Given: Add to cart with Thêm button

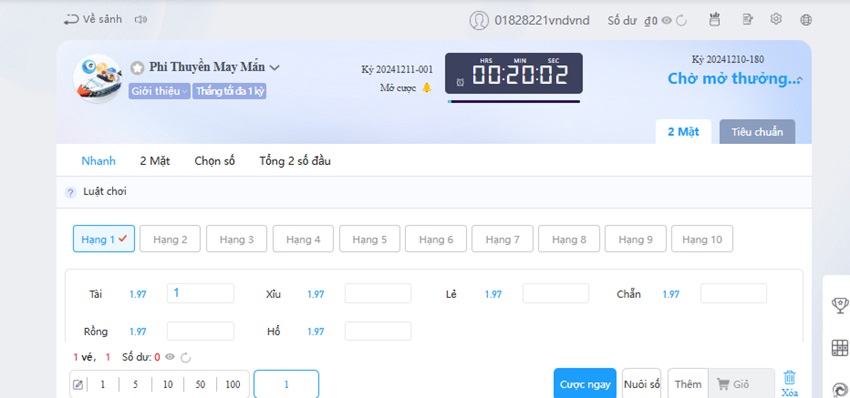Looking at the screenshot, I should click(688, 384).
